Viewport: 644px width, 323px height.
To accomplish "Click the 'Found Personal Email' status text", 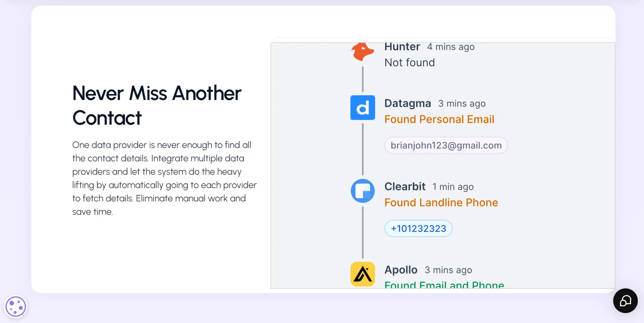I will (x=439, y=119).
